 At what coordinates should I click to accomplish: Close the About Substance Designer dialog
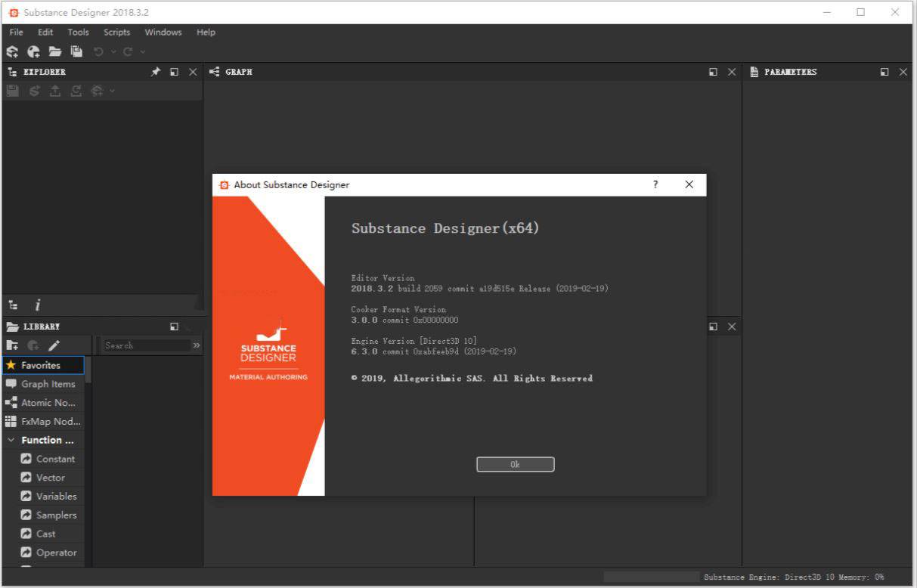(689, 184)
